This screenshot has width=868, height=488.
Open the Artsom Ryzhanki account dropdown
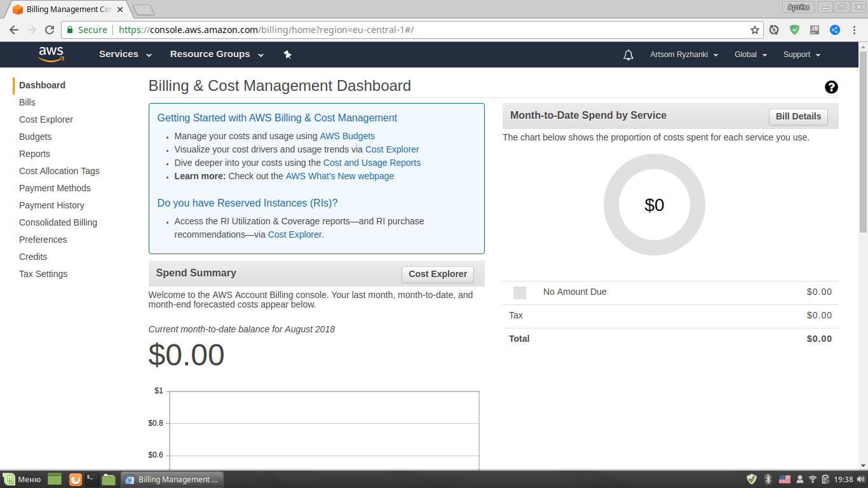(684, 55)
